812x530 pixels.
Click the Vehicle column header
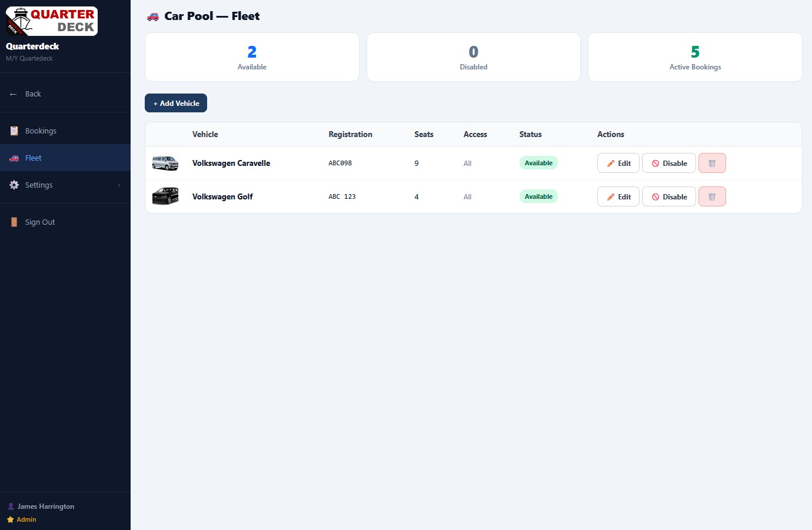205,135
